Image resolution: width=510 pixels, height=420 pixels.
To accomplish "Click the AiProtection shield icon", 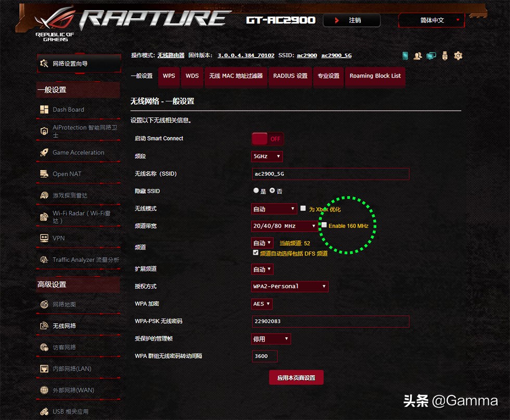I will click(x=44, y=131).
